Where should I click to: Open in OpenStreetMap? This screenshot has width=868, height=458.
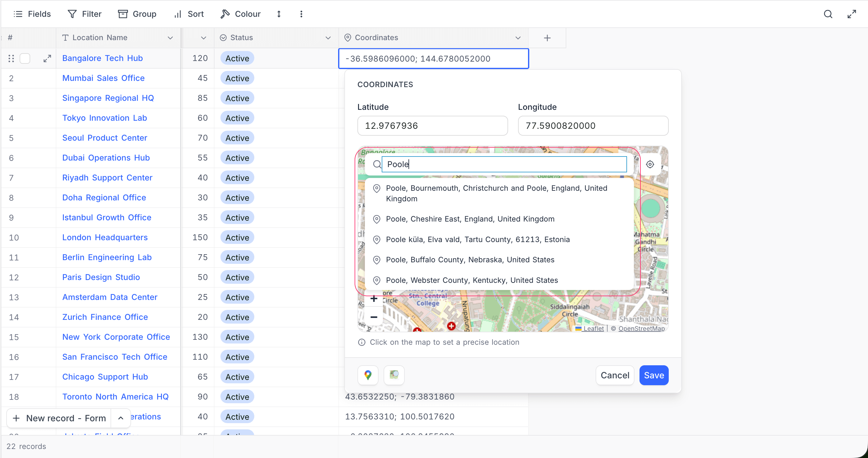point(394,375)
